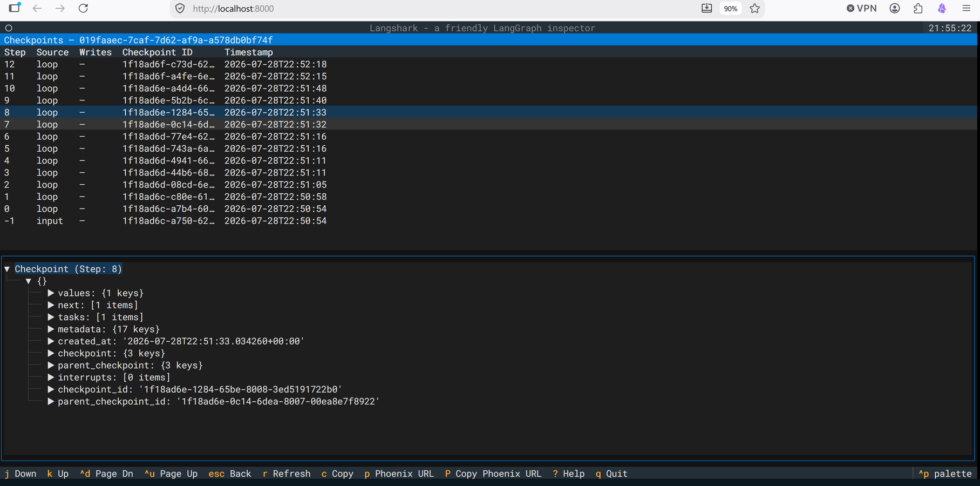Click the VPN status indicator
Viewport: 980px width, 486px height.
tap(861, 8)
